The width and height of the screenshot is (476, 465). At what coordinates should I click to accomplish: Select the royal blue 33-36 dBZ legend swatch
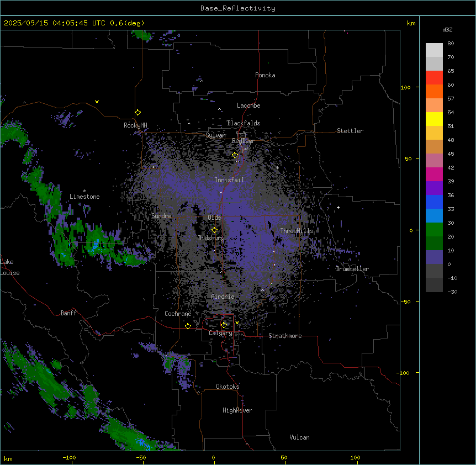pyautogui.click(x=434, y=202)
